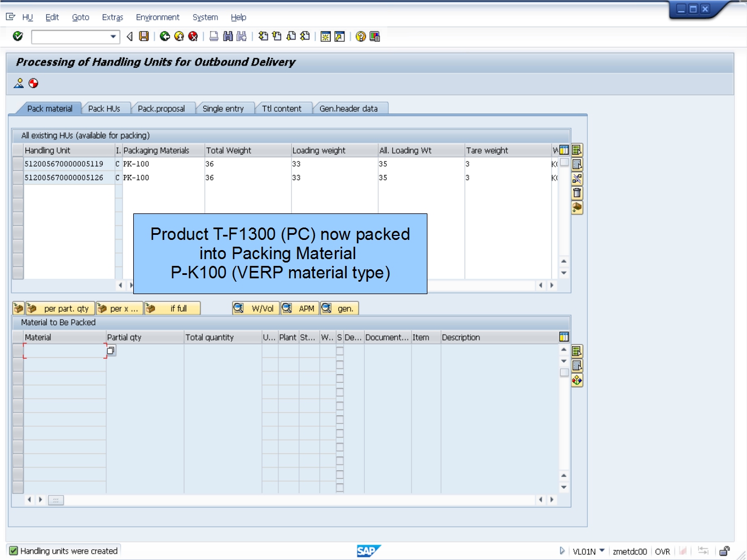Viewport: 747px width, 560px height.
Task: Click the HUs table vertical scrollbar thumb
Action: 564,162
